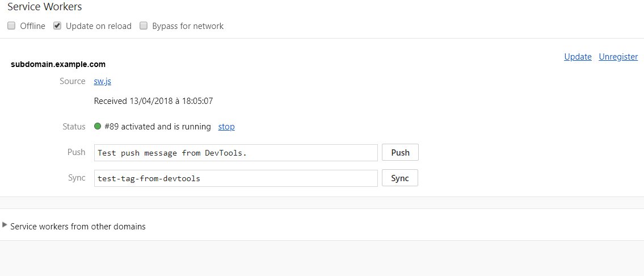Click the Update link
Screen dimensions: 644x276
point(578,57)
